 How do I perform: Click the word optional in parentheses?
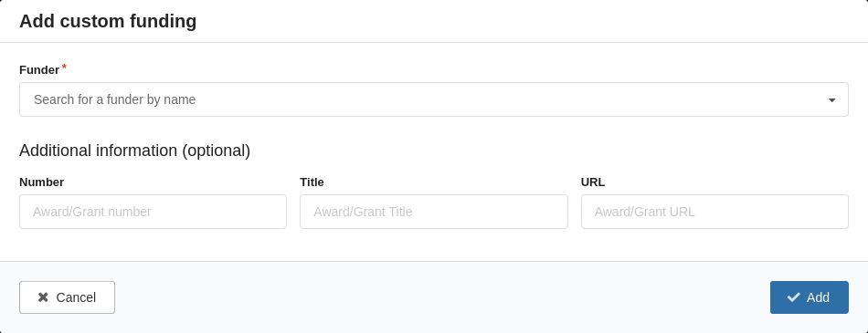coord(216,151)
